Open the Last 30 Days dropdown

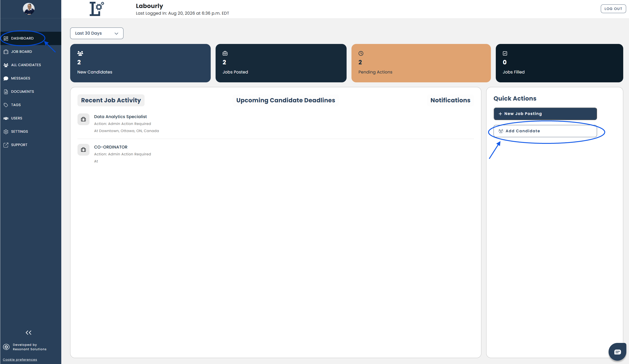tap(97, 33)
